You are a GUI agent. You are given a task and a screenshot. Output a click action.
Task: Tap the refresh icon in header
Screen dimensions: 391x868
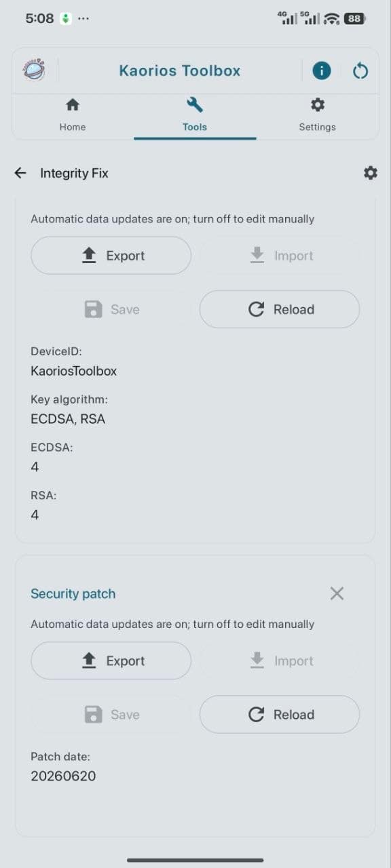tap(360, 71)
